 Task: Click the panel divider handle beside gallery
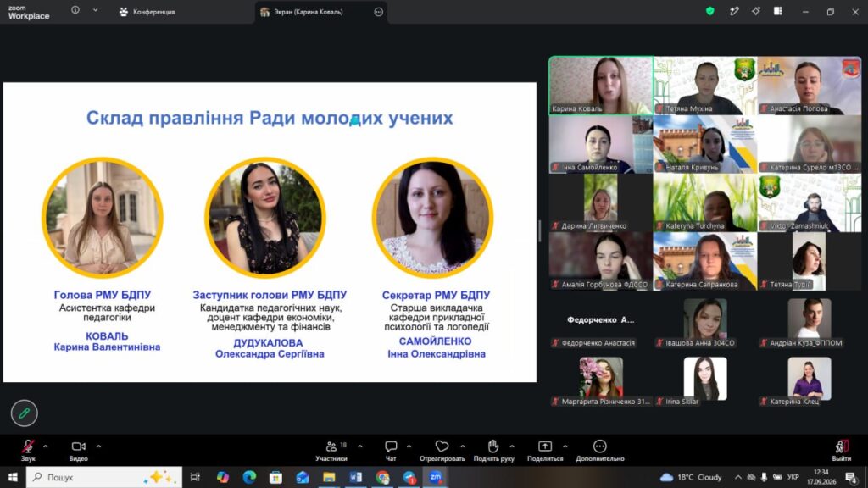540,230
